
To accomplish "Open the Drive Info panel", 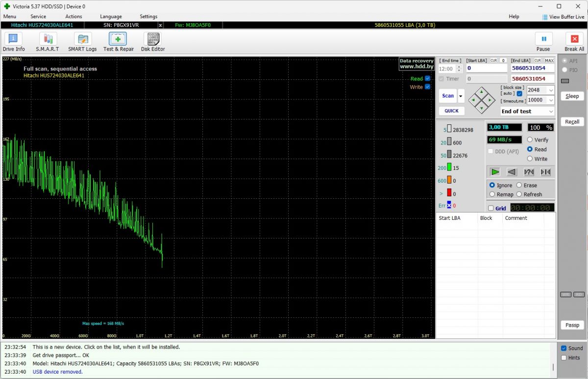I will 13,42.
